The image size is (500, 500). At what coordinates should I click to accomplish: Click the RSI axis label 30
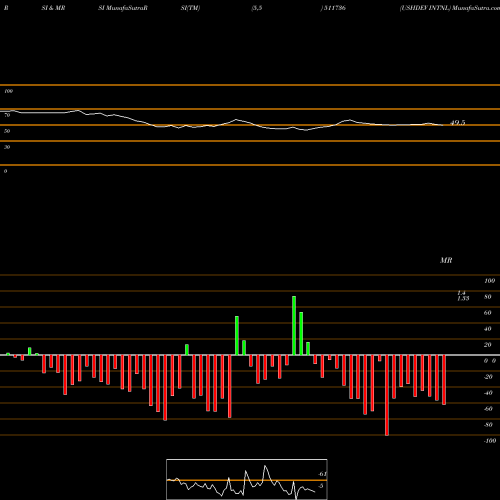(x=7, y=147)
